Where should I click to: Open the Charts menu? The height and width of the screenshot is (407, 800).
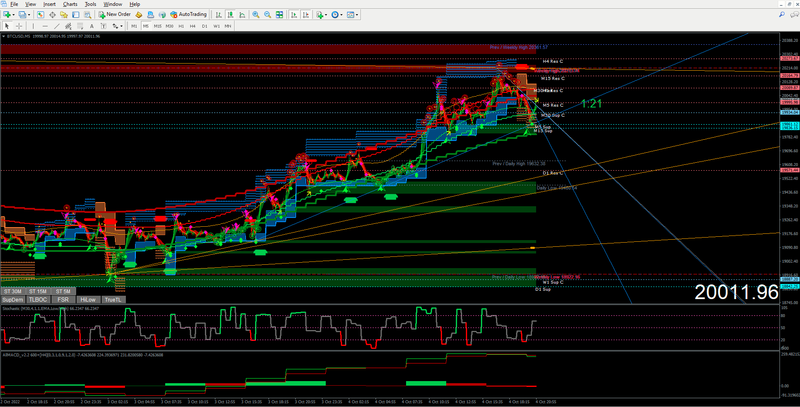[70, 4]
